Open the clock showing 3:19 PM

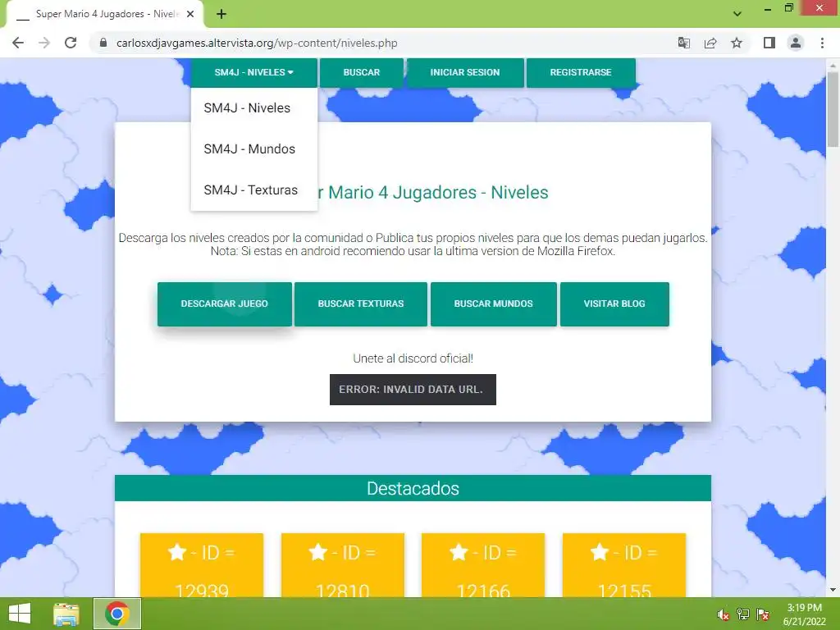[x=804, y=614]
